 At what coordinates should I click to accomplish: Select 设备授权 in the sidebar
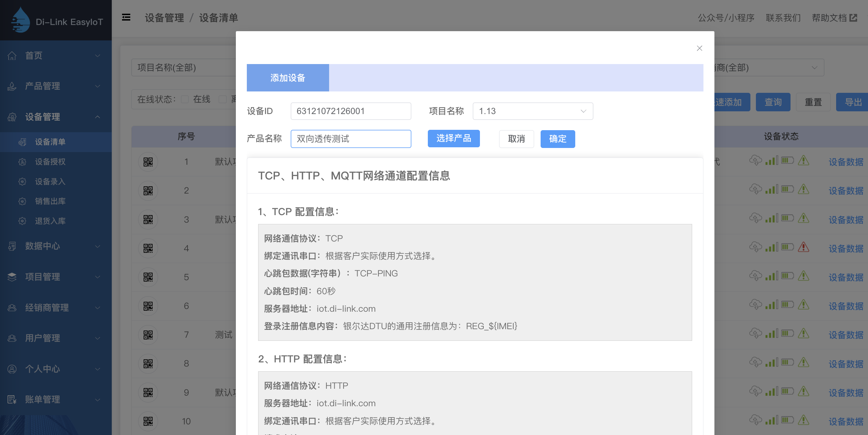click(x=56, y=162)
